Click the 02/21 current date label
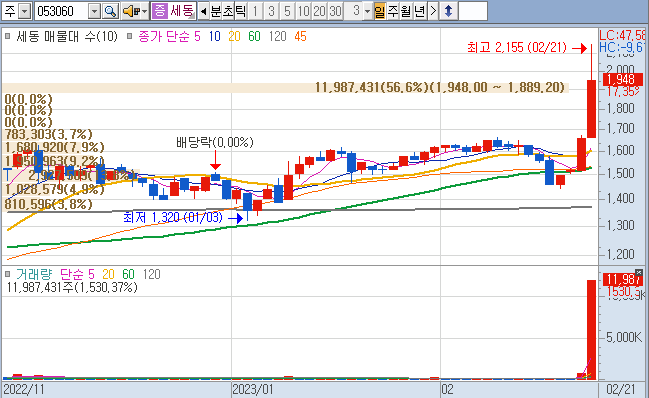The height and width of the screenshot is (398, 649). (x=620, y=389)
